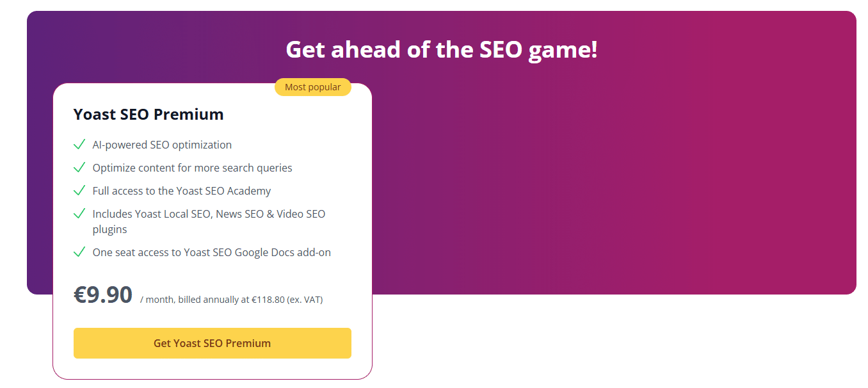The height and width of the screenshot is (388, 868).
Task: Click the checkmark beside Yoast SEO Academy access
Action: pos(79,191)
